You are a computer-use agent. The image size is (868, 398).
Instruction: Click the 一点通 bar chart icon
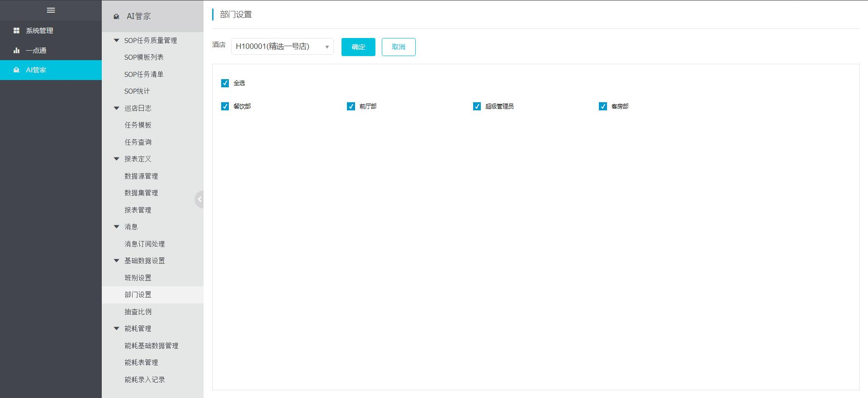pos(16,50)
